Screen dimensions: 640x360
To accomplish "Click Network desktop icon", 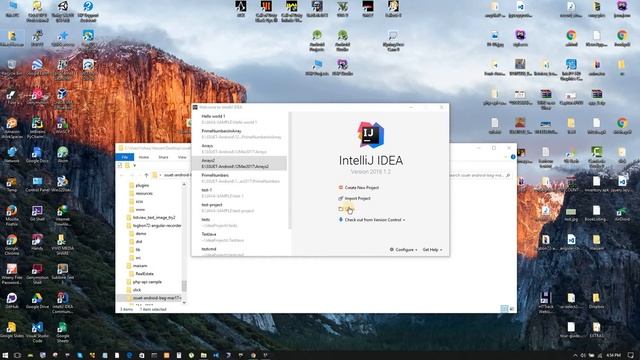I will tap(11, 155).
